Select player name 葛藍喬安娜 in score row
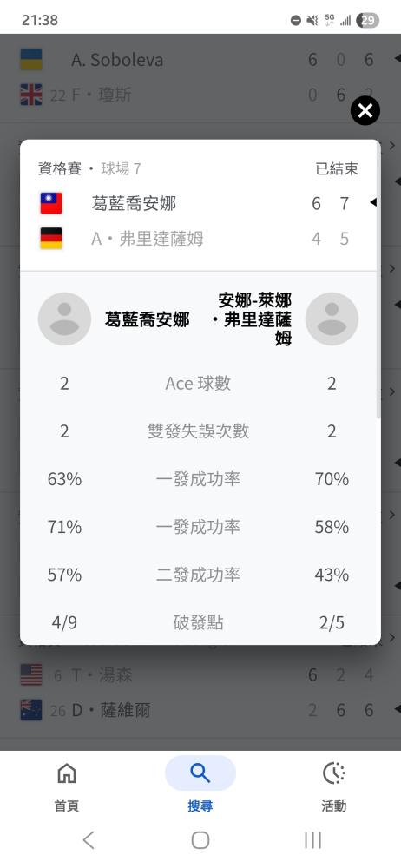401x868 pixels. click(x=134, y=204)
